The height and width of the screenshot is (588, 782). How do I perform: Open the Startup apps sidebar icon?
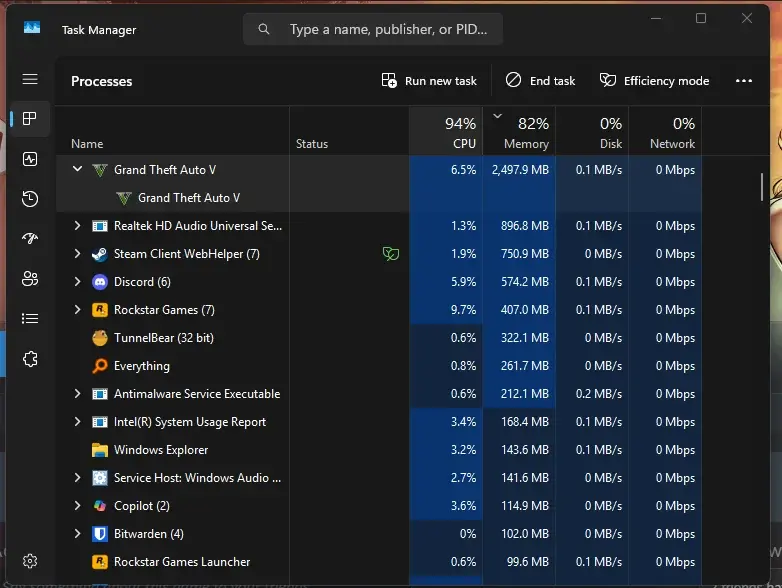(x=30, y=238)
